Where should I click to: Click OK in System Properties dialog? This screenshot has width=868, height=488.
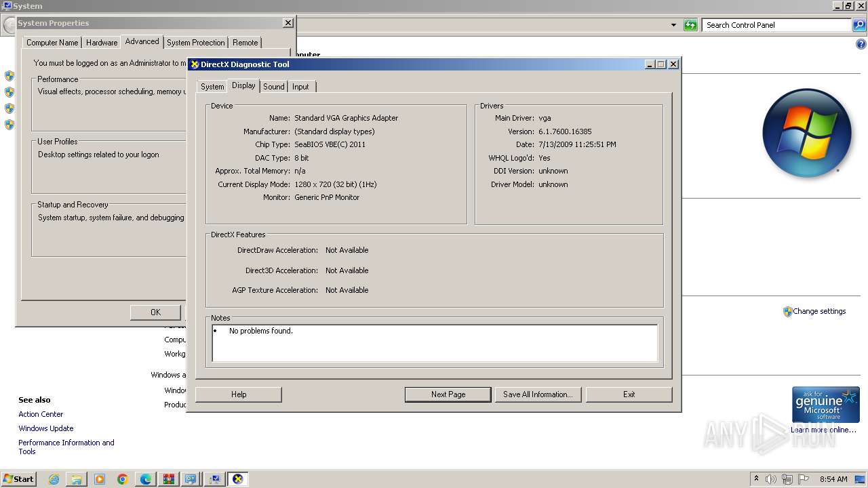155,312
